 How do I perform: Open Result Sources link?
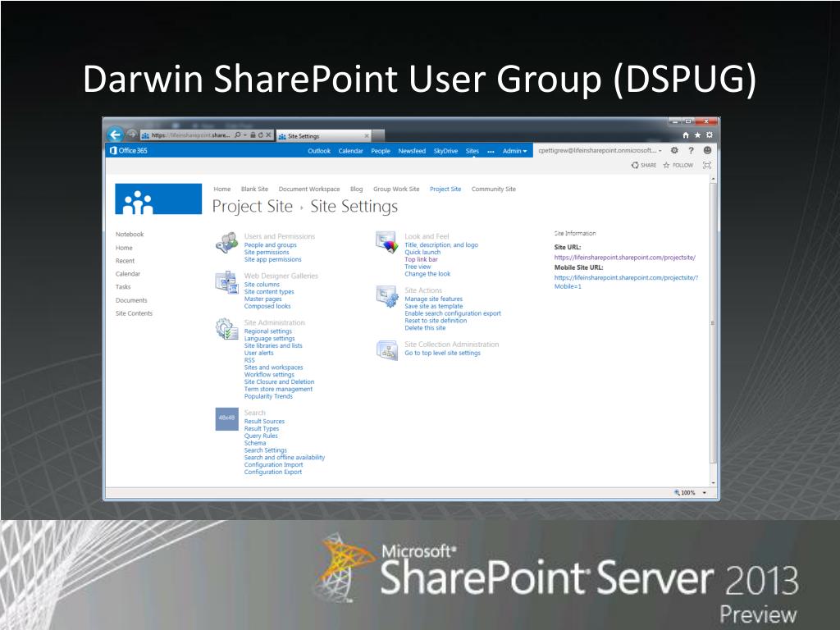[x=265, y=421]
